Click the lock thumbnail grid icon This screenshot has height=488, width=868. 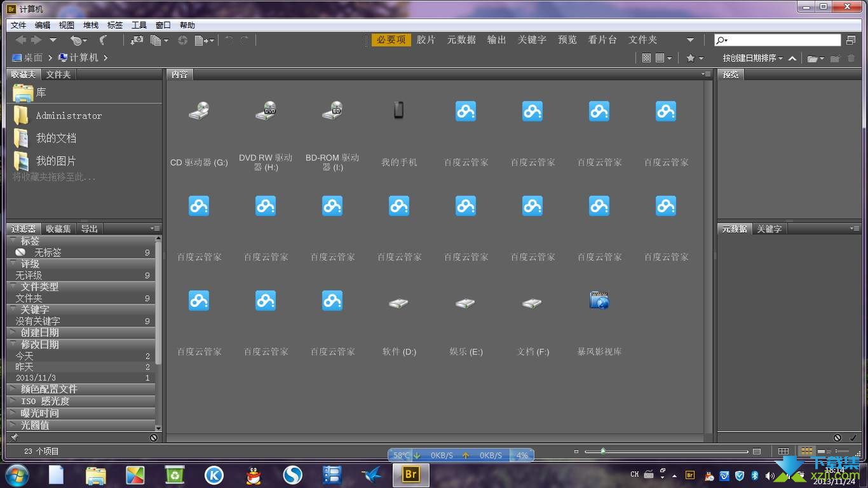point(783,451)
